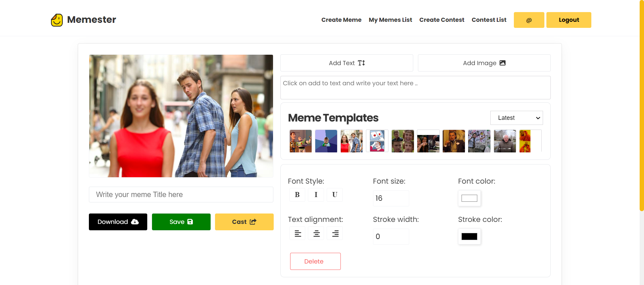Click the Add Text button
Image resolution: width=644 pixels, height=285 pixels.
[x=346, y=63]
